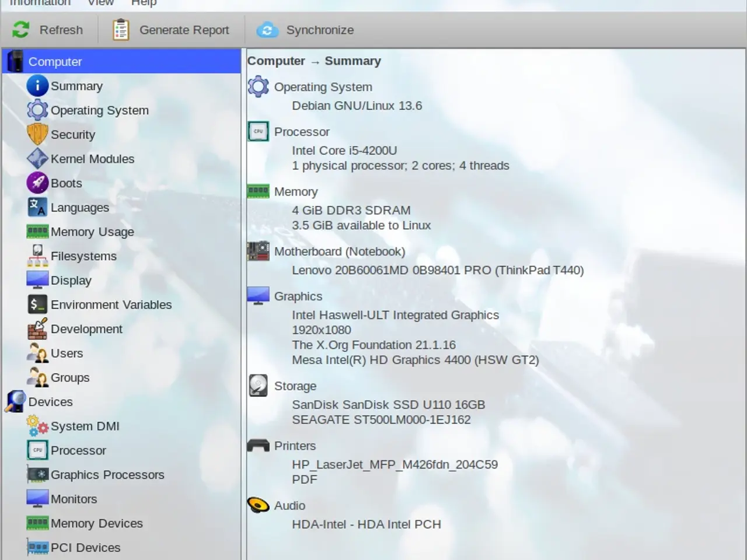Select 'Intel Haswell-ULT Integrated Graphics' line
Viewport: 747px width, 560px height.
pyautogui.click(x=396, y=315)
